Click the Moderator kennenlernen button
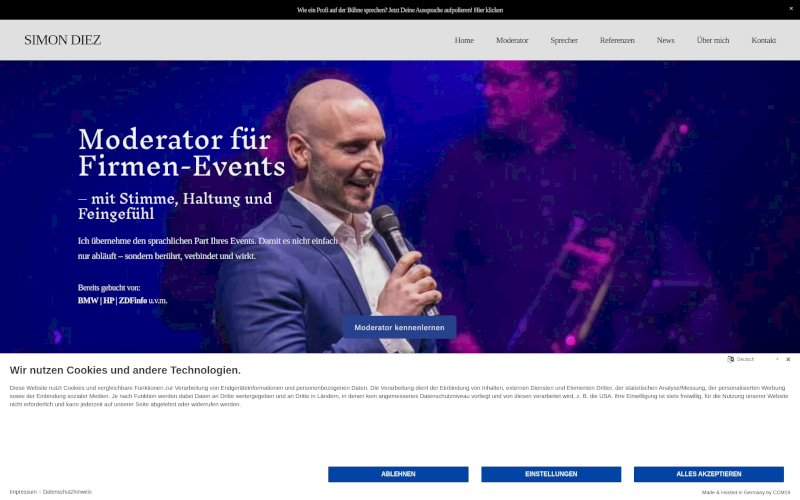The image size is (800, 500). tap(399, 327)
